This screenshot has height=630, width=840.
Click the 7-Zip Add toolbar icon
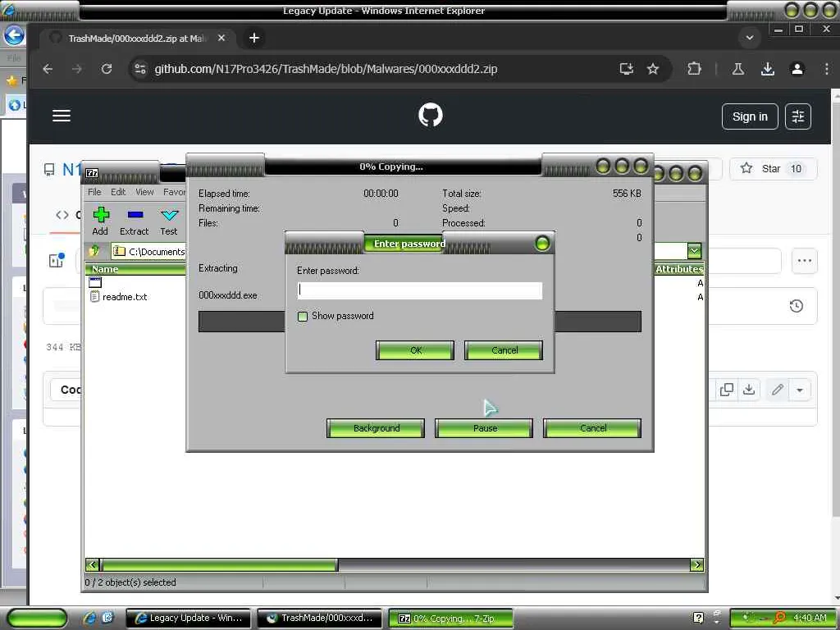[100, 221]
